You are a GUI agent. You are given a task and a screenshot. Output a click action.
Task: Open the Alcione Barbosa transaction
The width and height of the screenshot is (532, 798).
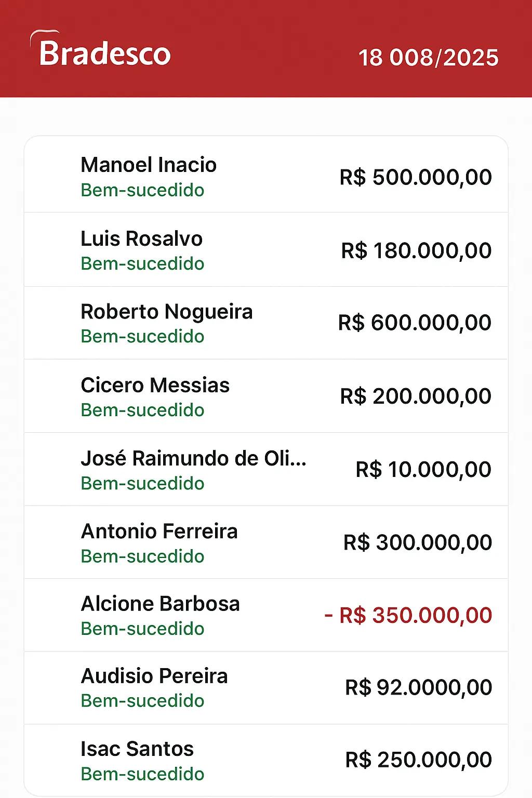tap(266, 615)
